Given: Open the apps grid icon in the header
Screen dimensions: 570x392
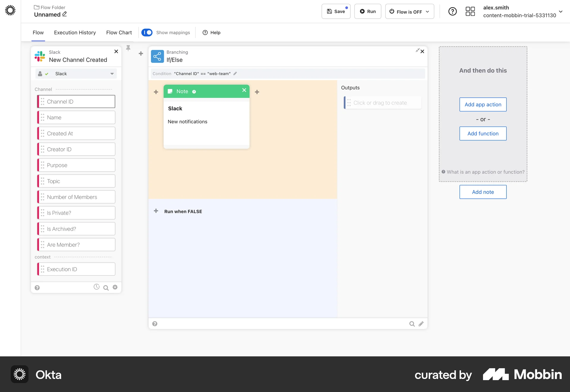Looking at the screenshot, I should click(470, 11).
